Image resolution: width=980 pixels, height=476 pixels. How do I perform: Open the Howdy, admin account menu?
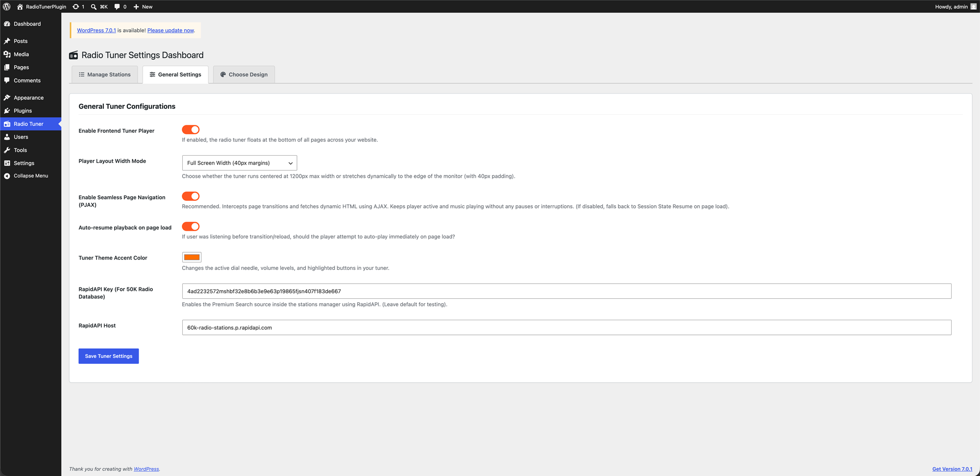coord(955,7)
